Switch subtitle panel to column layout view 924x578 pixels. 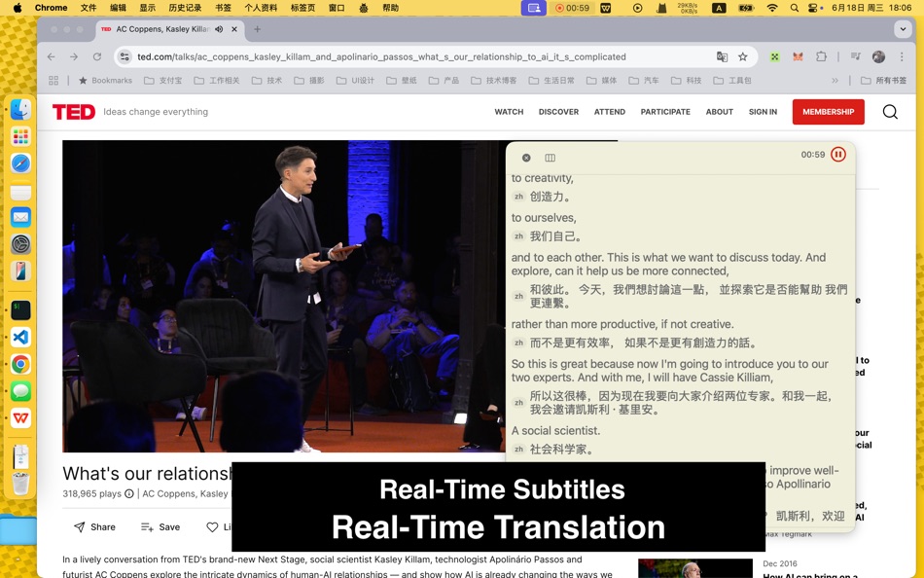tap(550, 157)
